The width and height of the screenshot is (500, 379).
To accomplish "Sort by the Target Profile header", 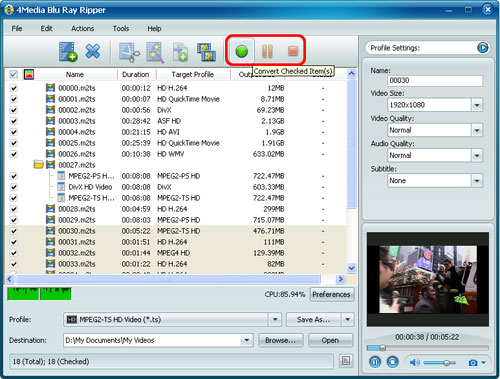I will click(193, 74).
